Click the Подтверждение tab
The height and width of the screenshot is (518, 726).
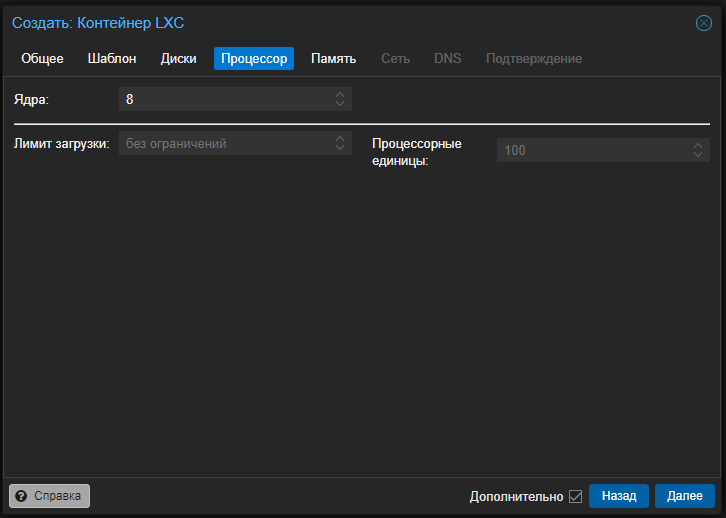(x=534, y=58)
